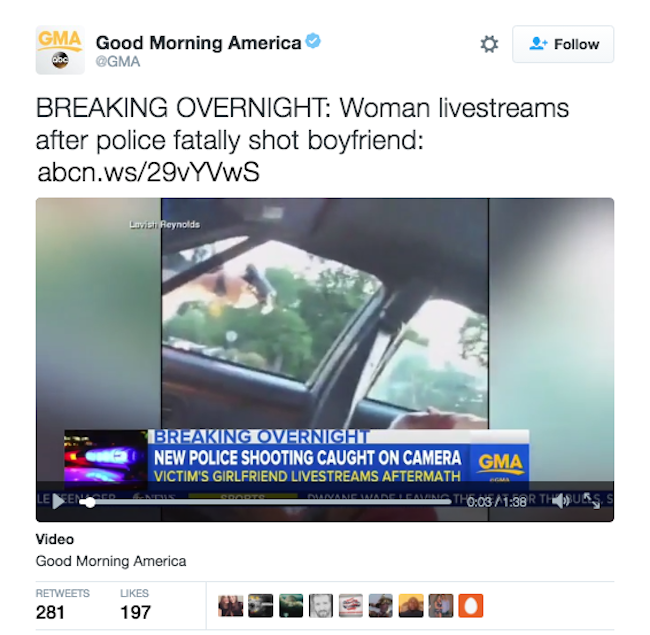View the 281 retweets list

click(x=63, y=604)
